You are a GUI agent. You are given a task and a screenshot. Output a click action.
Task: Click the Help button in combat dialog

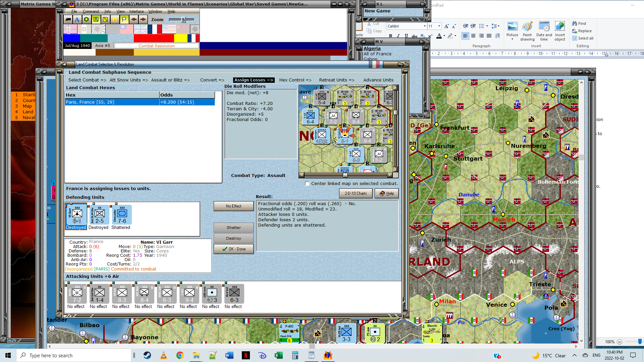(x=387, y=193)
